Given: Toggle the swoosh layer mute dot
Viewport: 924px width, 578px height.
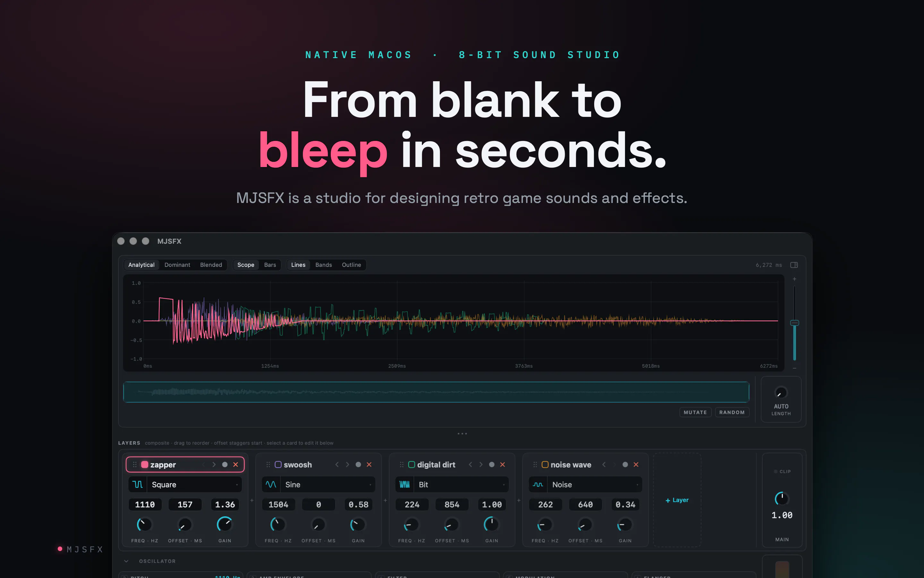Looking at the screenshot, I should coord(358,464).
